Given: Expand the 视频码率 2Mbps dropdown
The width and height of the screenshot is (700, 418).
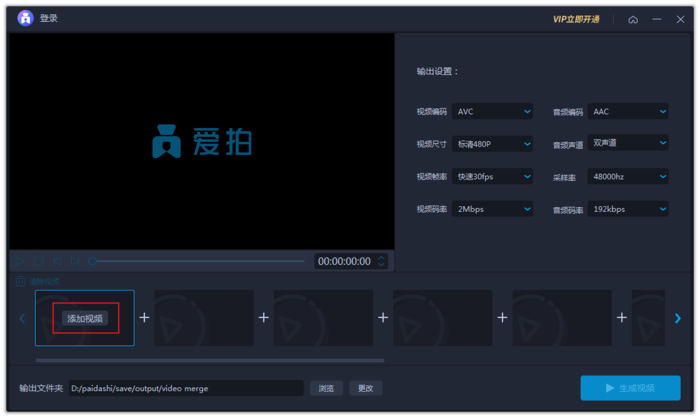Looking at the screenshot, I should coord(492,209).
